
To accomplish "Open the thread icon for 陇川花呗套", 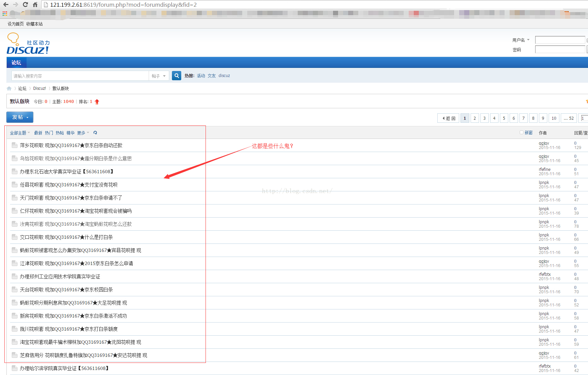I will (14, 329).
